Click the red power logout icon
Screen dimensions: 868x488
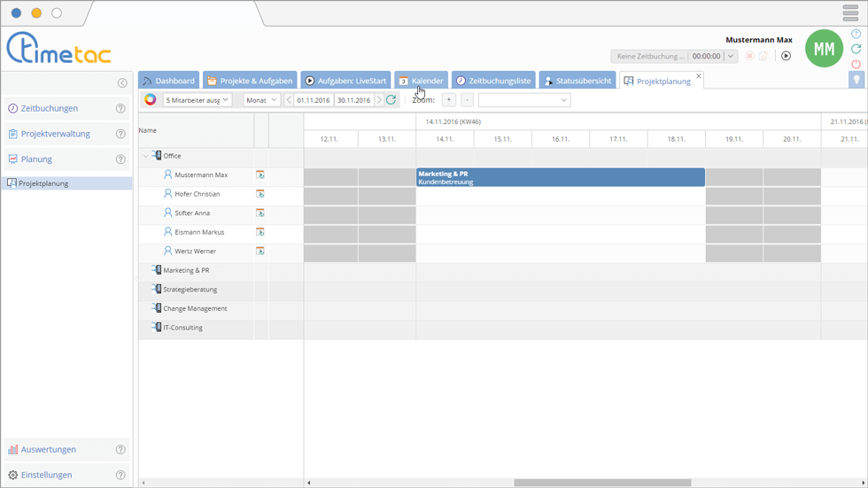(856, 64)
